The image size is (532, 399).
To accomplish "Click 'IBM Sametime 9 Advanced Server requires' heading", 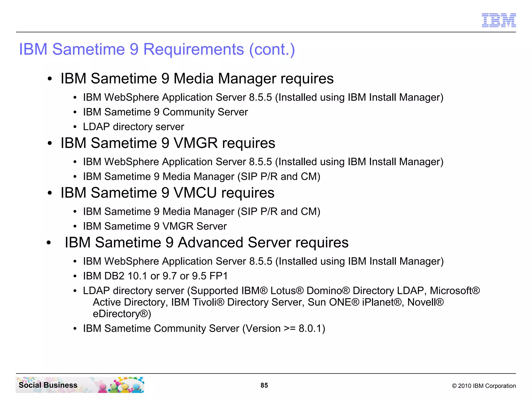I will [207, 242].
